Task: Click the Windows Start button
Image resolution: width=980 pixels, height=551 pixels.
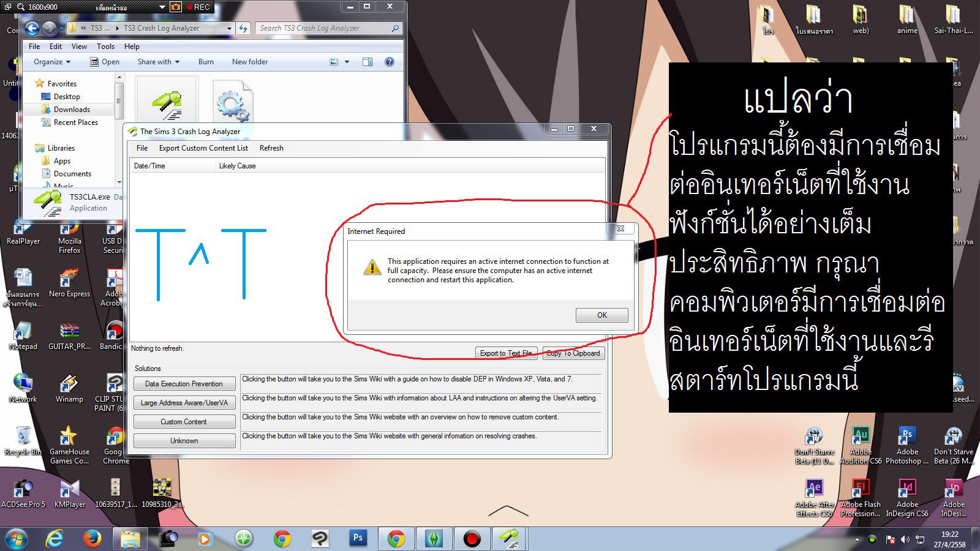Action: 17,539
